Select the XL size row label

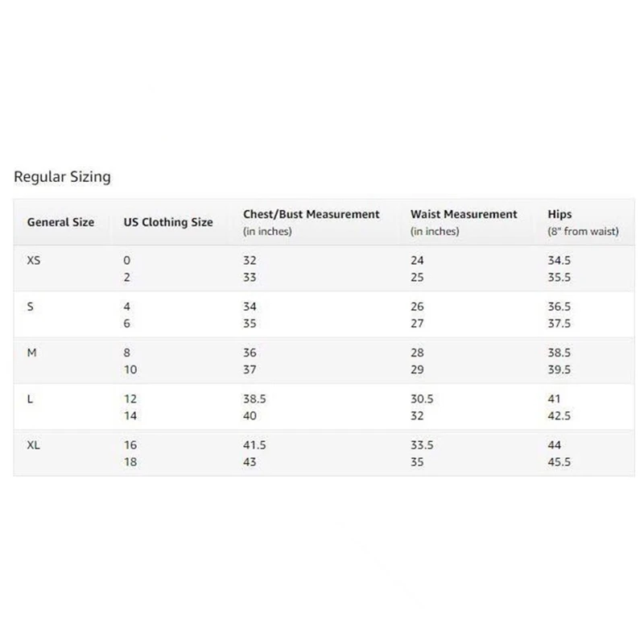34,445
